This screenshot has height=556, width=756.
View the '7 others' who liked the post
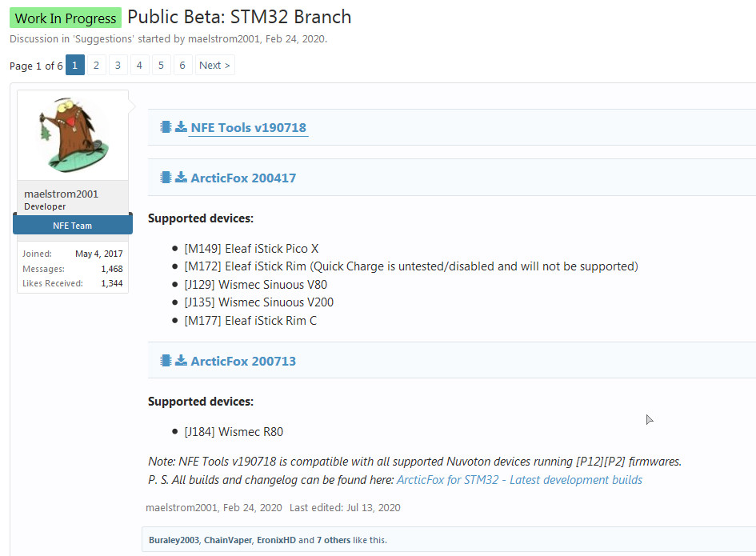click(x=334, y=540)
